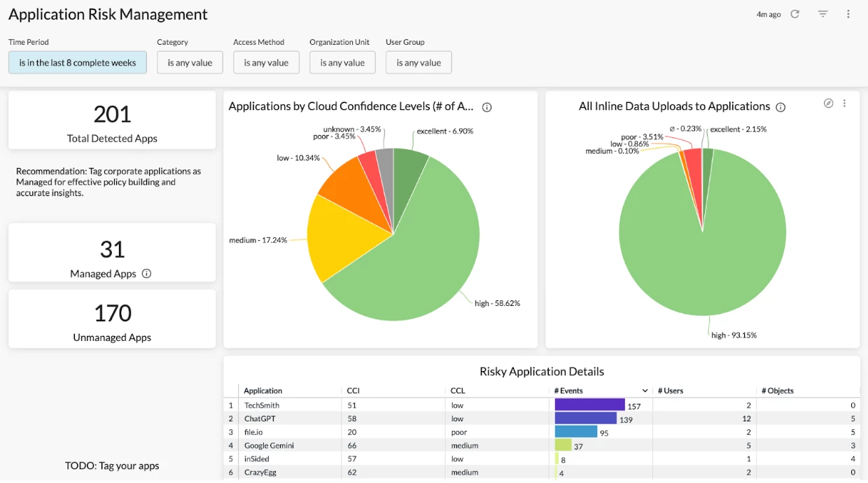Open the dashboard filters icon
Viewport: 868px width, 483px height.
coord(822,14)
